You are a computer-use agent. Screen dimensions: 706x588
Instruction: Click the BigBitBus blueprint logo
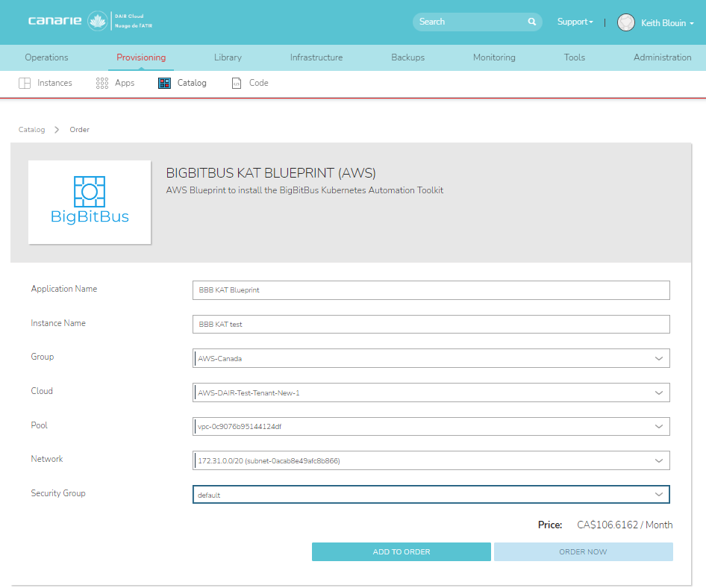pyautogui.click(x=90, y=201)
